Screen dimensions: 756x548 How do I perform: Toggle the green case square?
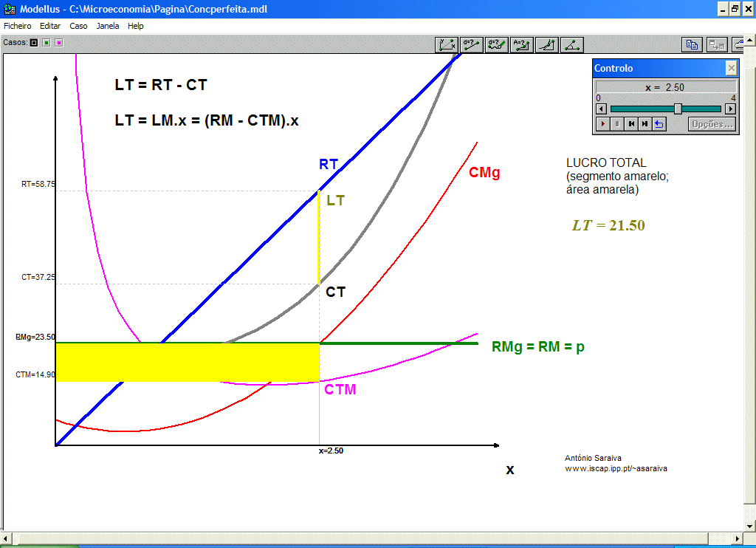point(46,43)
